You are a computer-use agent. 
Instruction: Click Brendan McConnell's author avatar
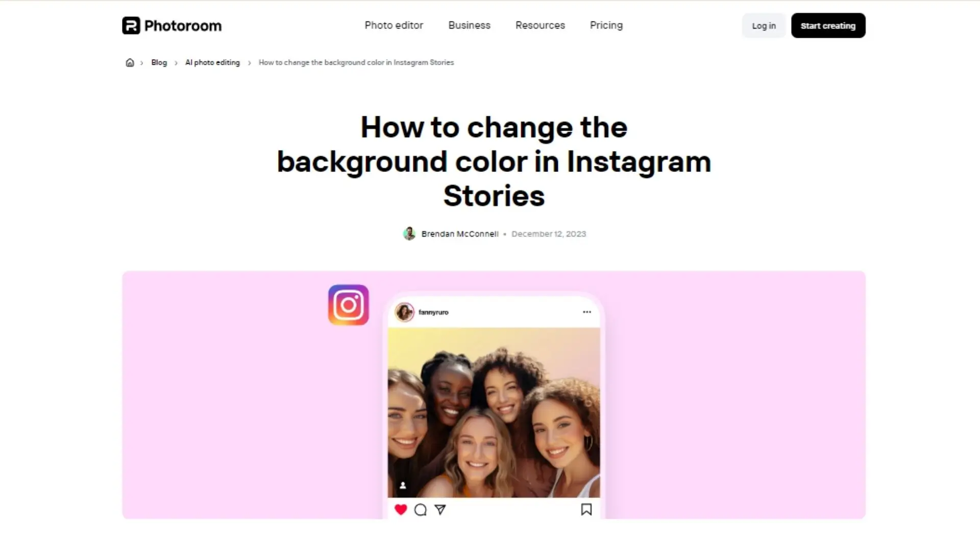[x=409, y=234]
